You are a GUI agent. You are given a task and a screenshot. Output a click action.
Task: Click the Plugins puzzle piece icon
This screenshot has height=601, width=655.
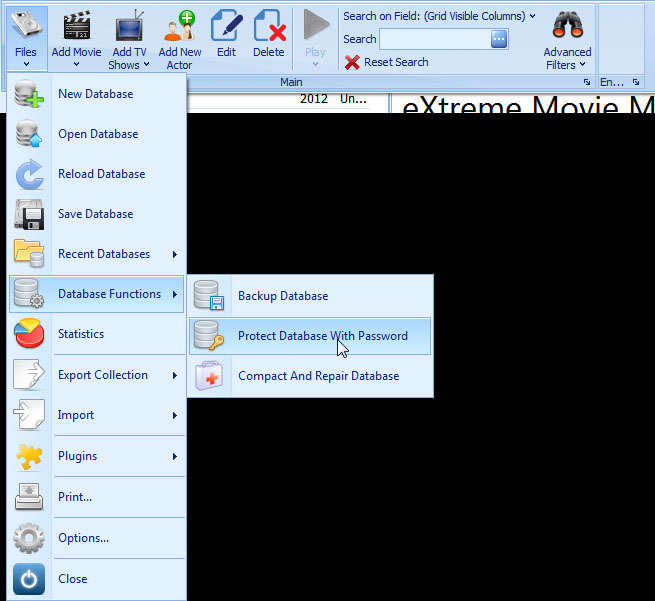(29, 456)
